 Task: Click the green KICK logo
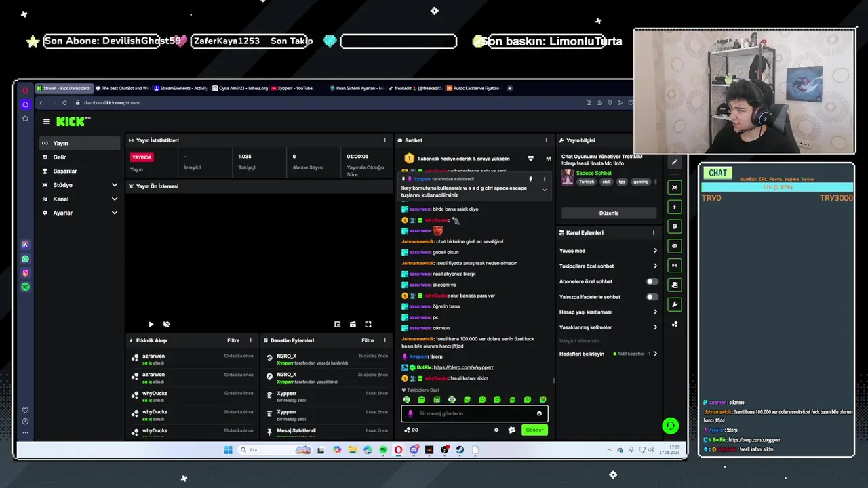tap(73, 122)
